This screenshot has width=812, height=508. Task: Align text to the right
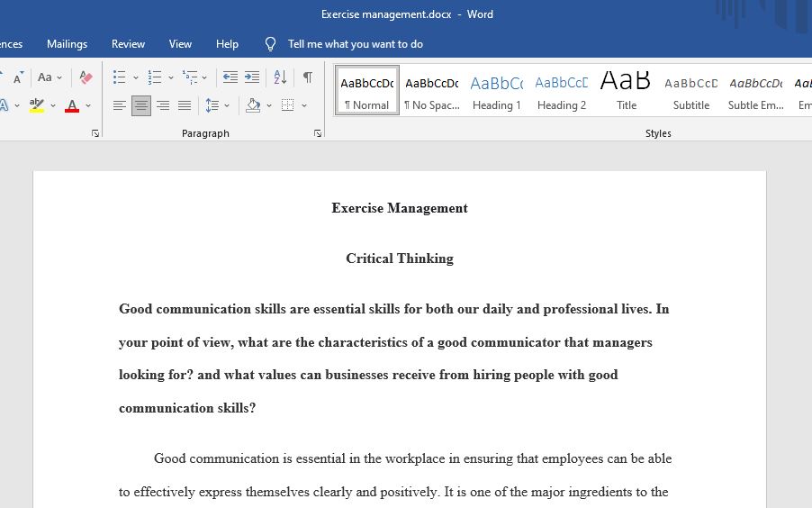click(x=163, y=105)
